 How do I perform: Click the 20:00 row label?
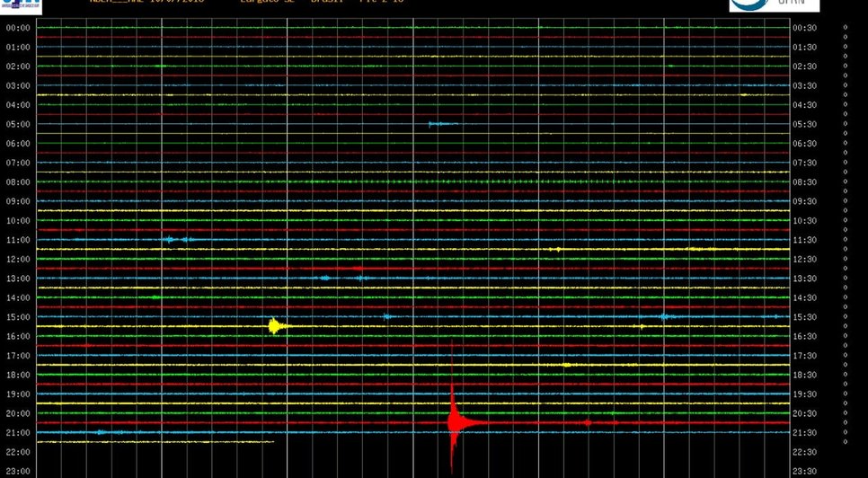(18, 413)
